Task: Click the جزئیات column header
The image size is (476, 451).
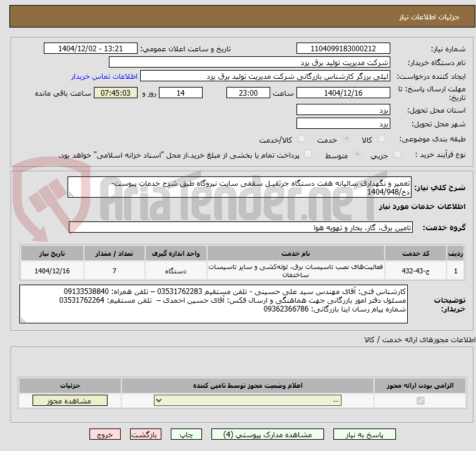Action: [x=70, y=385]
